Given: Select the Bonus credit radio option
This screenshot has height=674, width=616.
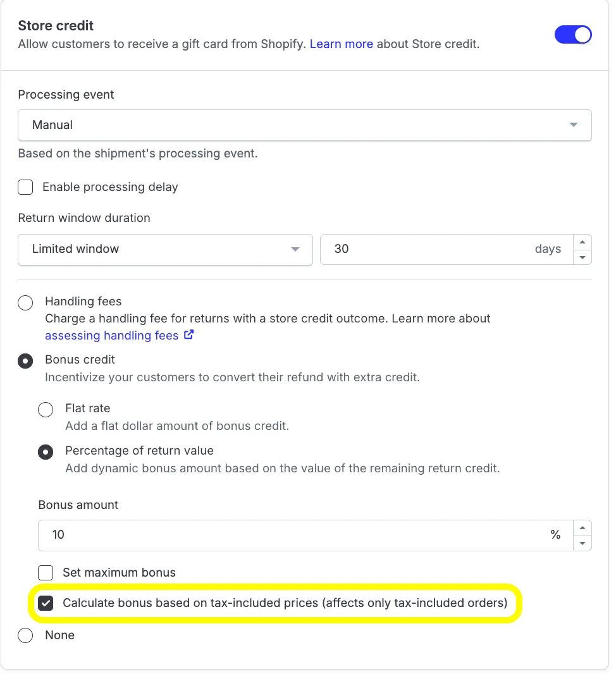Looking at the screenshot, I should click(x=25, y=361).
